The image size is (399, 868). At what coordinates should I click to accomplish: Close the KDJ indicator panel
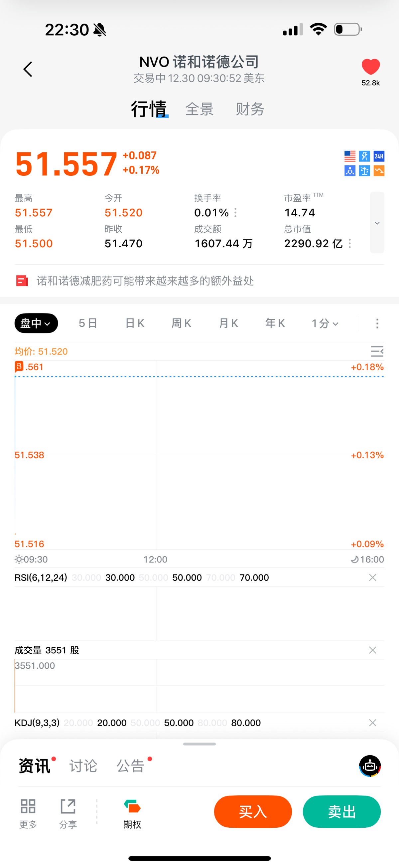tap(372, 723)
